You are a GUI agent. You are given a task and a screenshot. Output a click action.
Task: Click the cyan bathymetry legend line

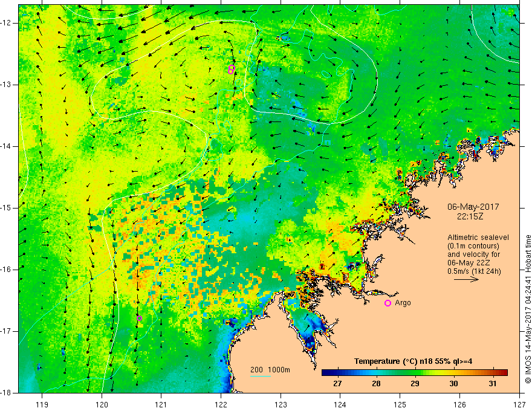[x=260, y=376]
